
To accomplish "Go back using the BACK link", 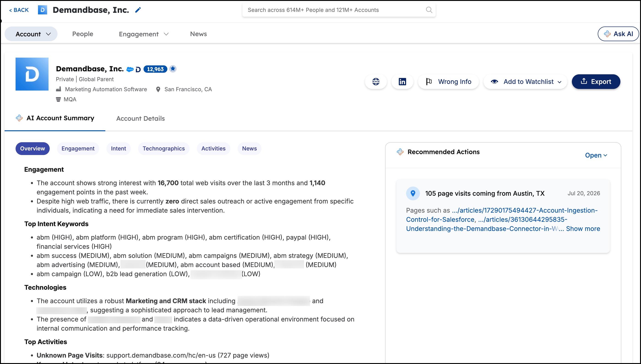I will (19, 10).
